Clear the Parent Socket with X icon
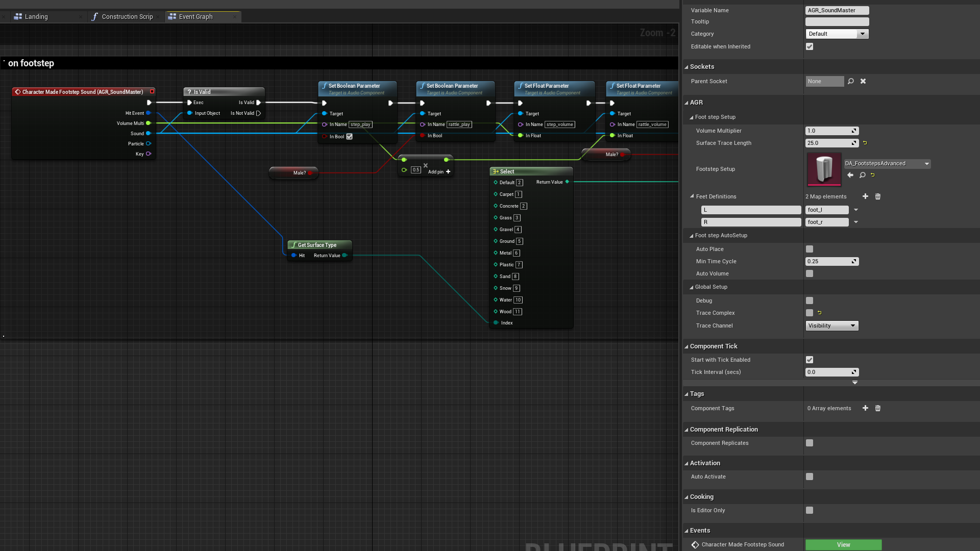The height and width of the screenshot is (551, 980). pos(863,81)
